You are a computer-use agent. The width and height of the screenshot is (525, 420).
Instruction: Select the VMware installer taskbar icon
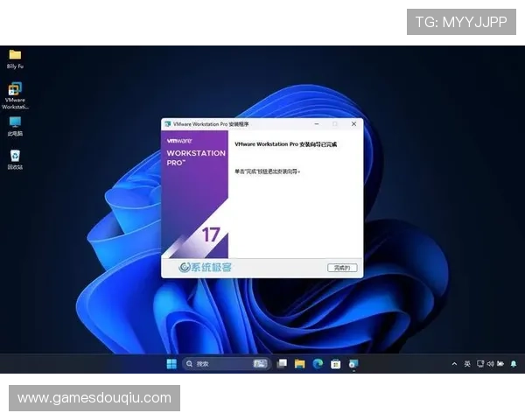tap(353, 363)
